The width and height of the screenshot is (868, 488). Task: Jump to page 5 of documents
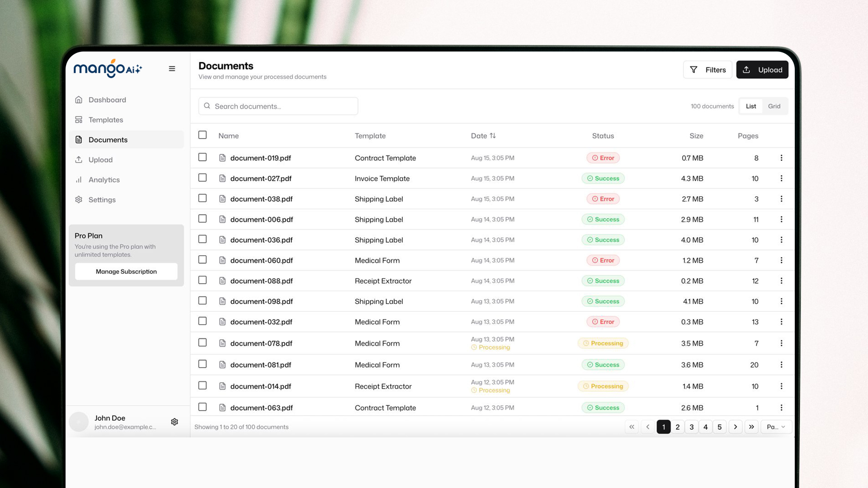coord(719,427)
